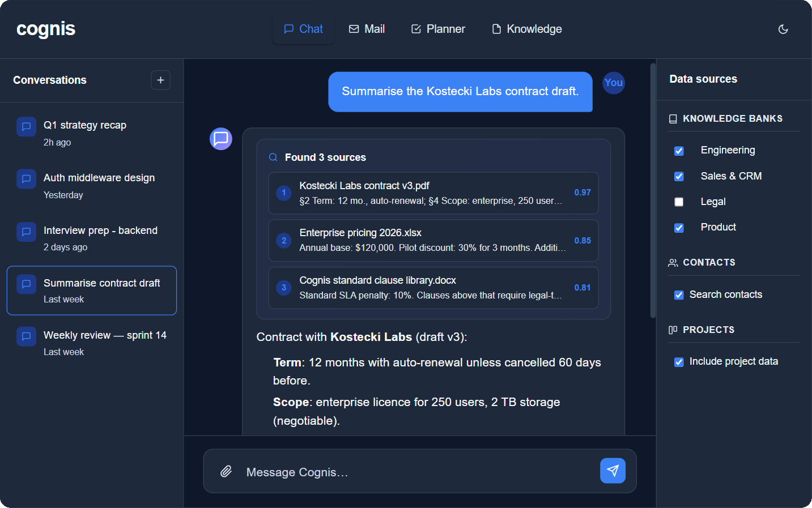Screen dimensions: 812x508
Task: Click the Knowledge Banks book icon
Action: point(673,119)
